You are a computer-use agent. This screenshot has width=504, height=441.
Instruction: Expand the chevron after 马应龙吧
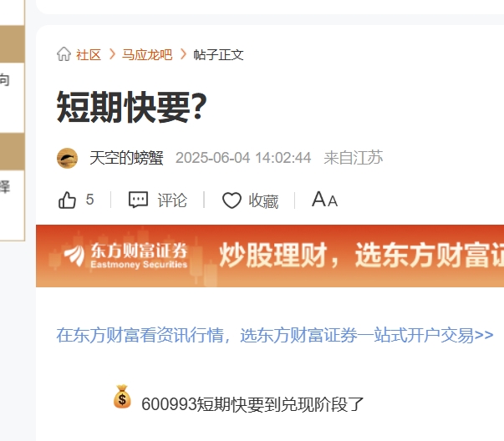click(183, 54)
